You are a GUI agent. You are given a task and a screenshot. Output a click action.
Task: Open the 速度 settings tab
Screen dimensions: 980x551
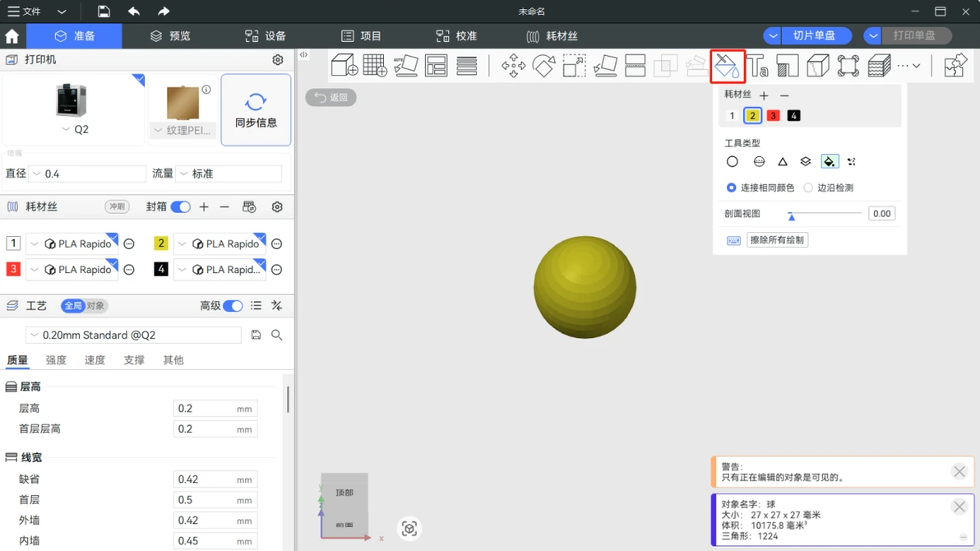point(95,359)
